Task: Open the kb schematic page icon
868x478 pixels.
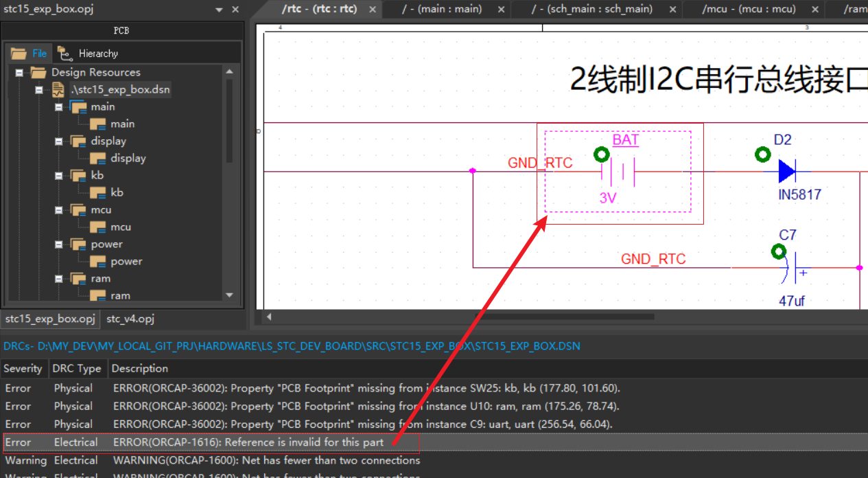Action: [98, 192]
